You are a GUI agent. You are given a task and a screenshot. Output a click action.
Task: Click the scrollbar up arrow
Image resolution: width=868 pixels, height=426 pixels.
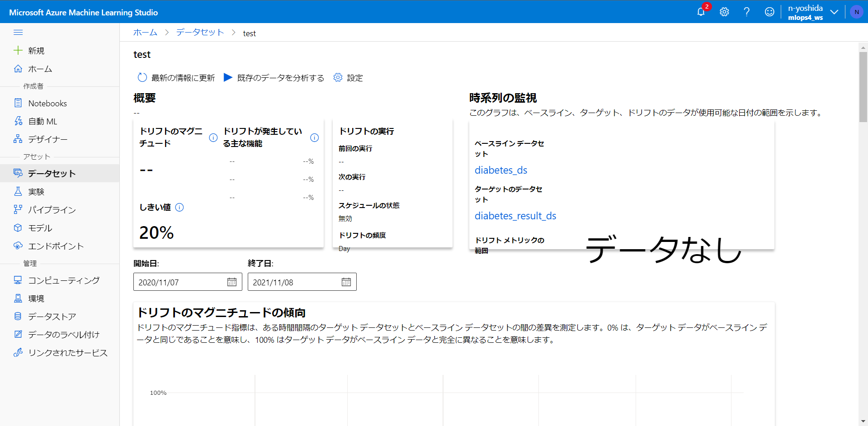(x=863, y=47)
